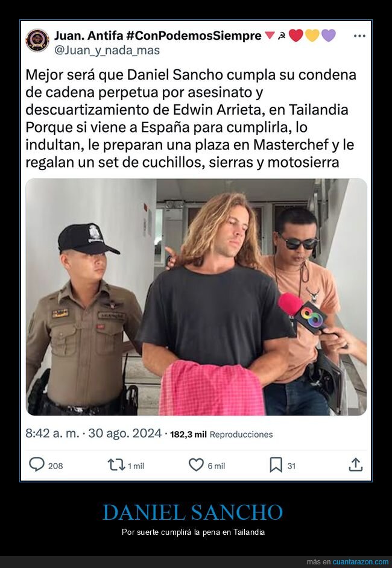Open the embedded arrest photo
Screen dimensions: 392x568
click(x=196, y=297)
